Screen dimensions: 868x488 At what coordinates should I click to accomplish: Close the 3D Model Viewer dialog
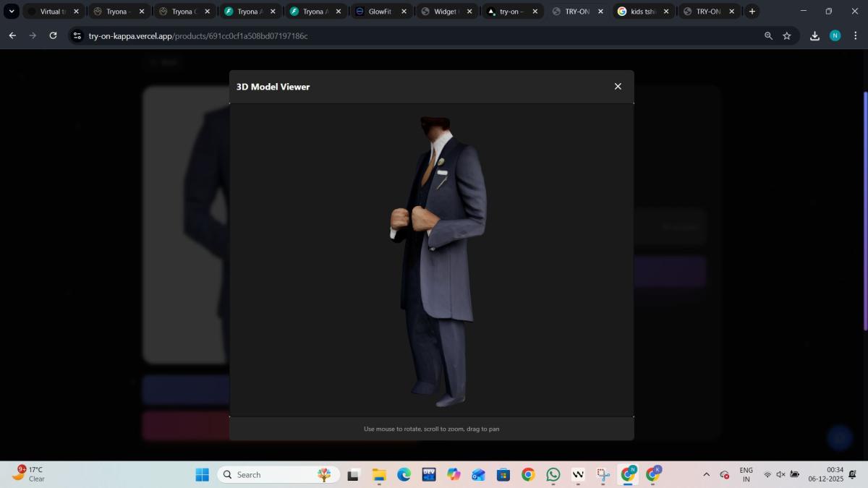coord(618,86)
